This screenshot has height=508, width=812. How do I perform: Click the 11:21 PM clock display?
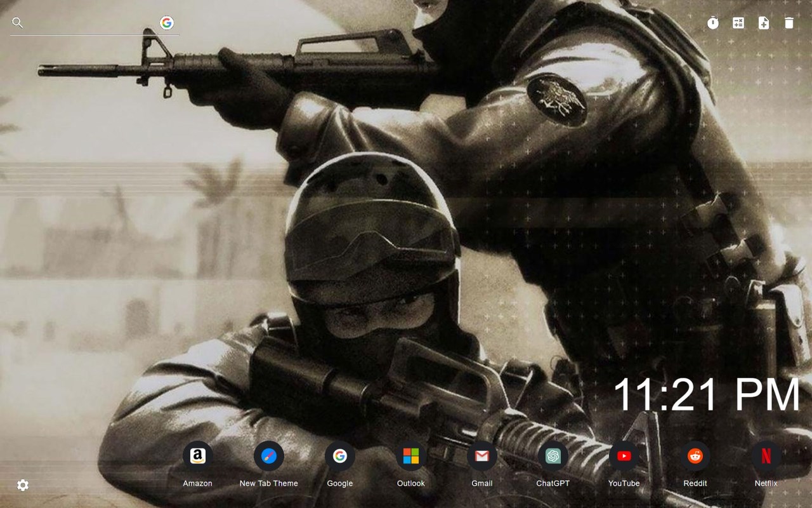707,395
